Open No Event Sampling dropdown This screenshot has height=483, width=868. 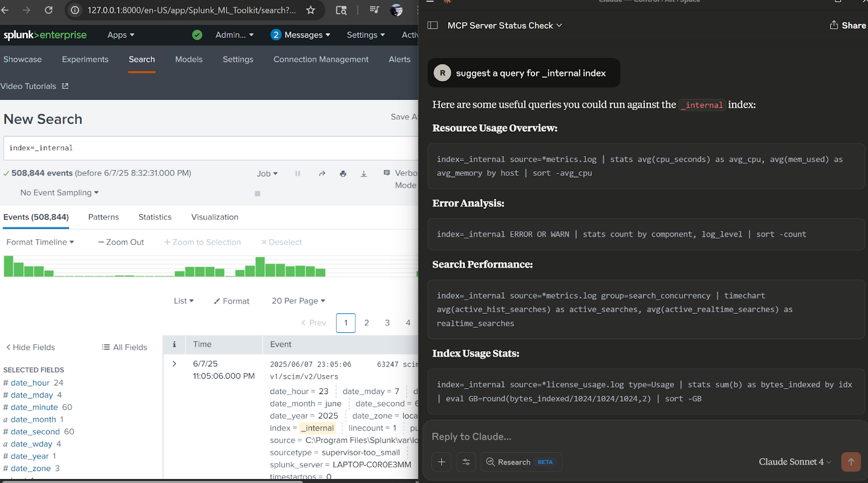(60, 192)
